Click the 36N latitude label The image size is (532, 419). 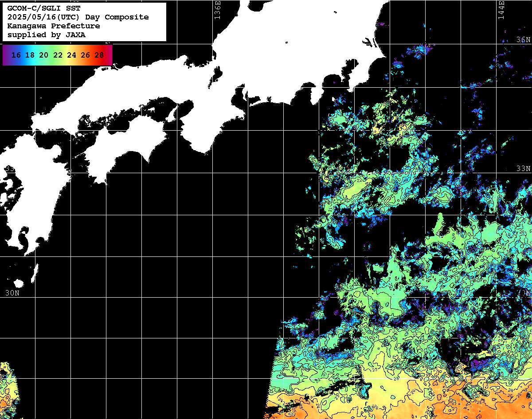click(x=524, y=40)
